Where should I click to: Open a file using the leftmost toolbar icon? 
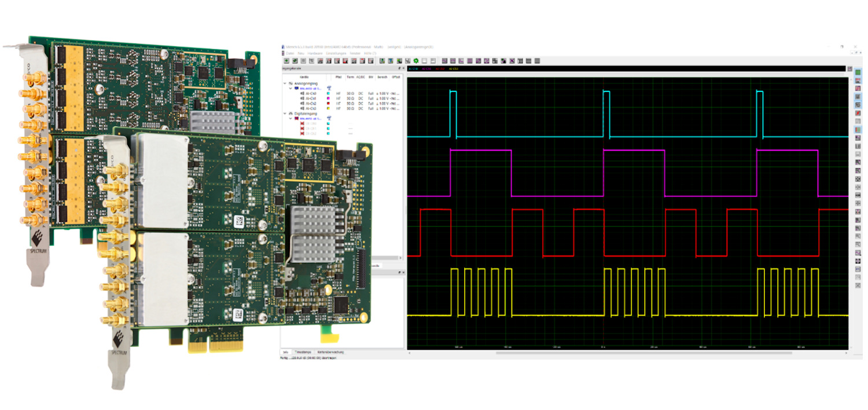click(x=286, y=60)
